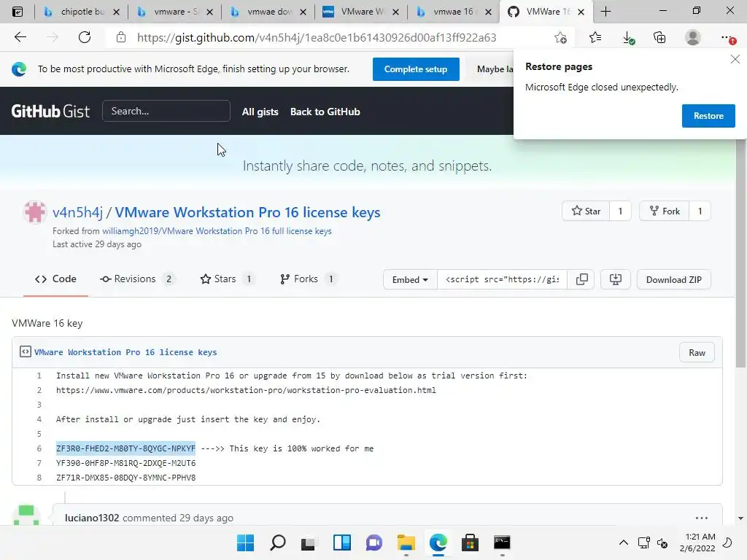
Task: Open the Revisions tab
Action: [x=137, y=279]
